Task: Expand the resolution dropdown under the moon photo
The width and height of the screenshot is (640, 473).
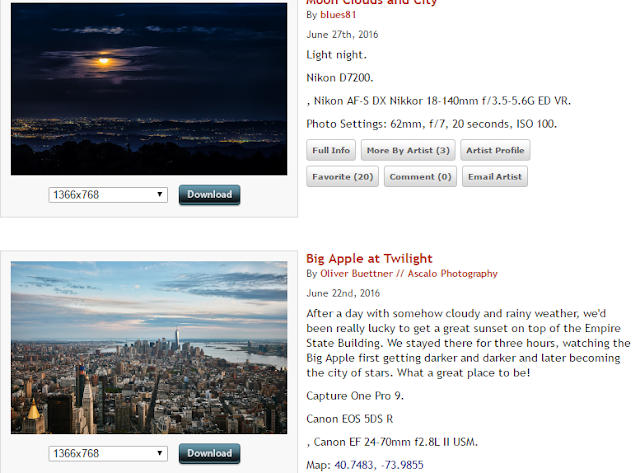Action: point(108,195)
